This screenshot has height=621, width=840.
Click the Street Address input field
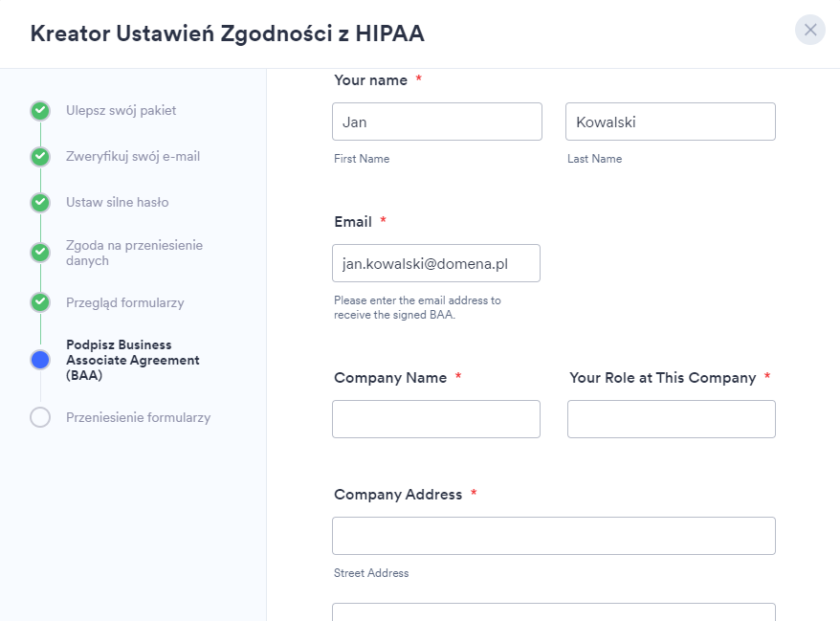pyautogui.click(x=553, y=536)
